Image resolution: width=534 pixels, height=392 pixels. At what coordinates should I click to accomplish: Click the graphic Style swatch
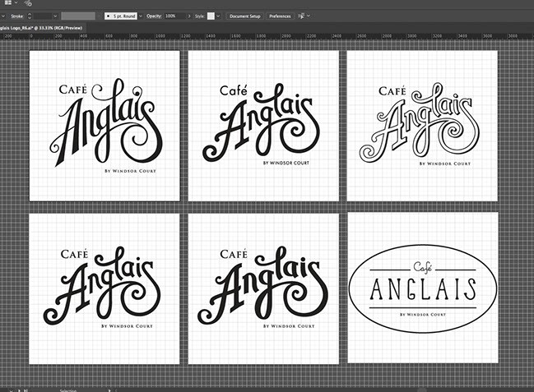[x=211, y=16]
